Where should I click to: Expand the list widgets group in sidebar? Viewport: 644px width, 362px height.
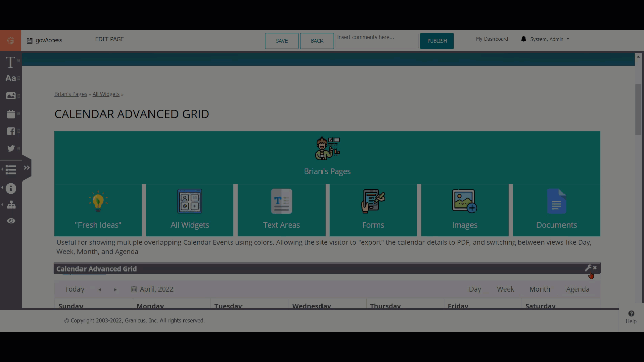pos(11,170)
